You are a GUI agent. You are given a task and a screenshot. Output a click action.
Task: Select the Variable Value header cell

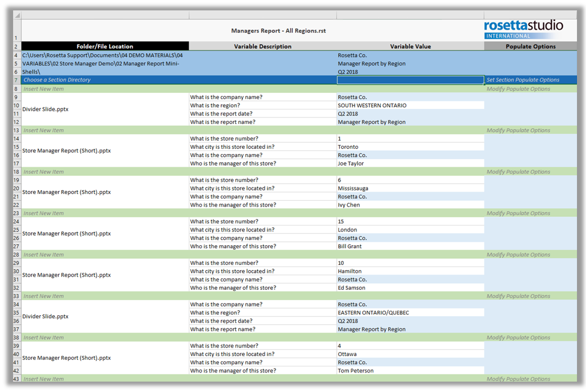click(x=410, y=46)
